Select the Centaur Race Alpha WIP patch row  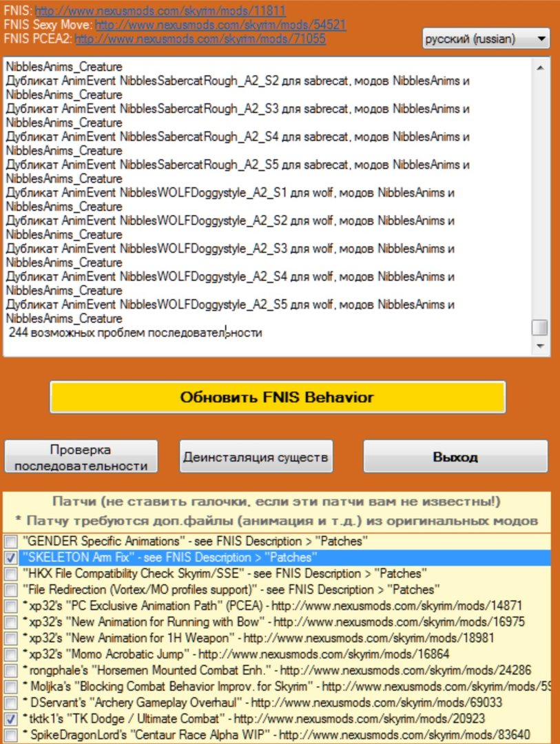pos(276,734)
